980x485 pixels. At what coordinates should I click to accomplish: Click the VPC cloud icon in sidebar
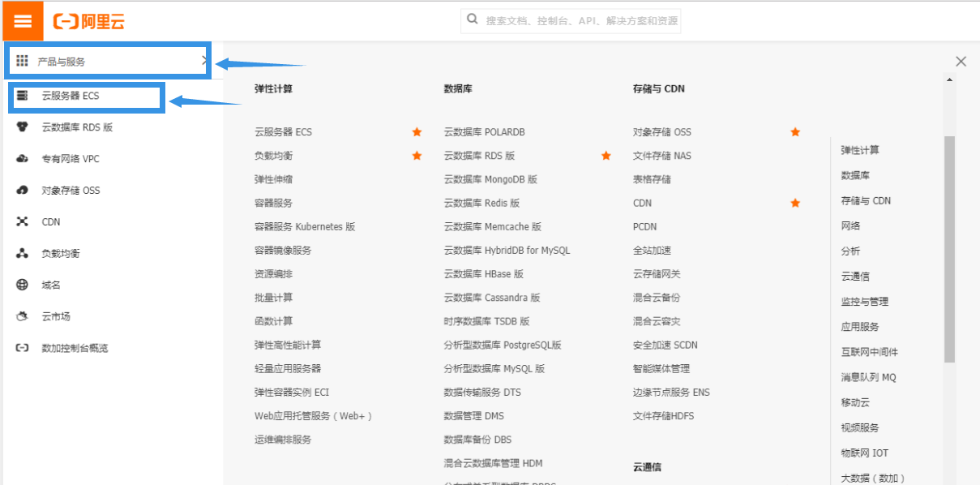[x=23, y=159]
